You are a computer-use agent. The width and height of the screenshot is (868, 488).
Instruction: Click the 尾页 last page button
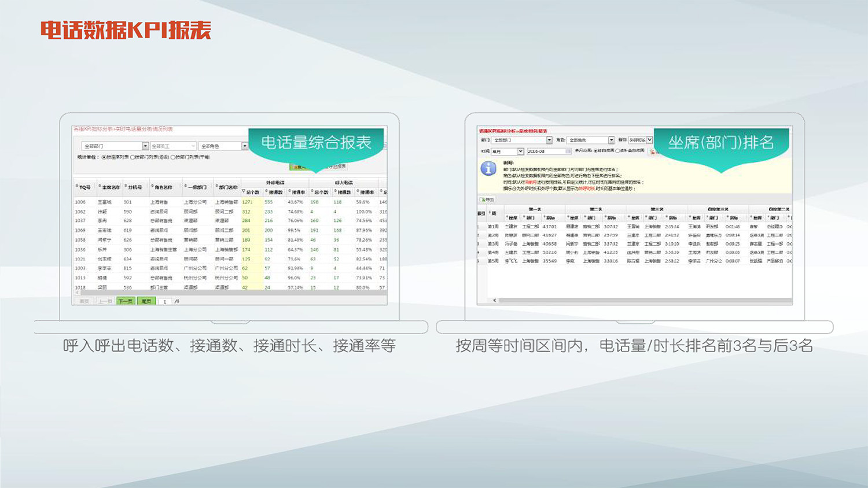[146, 300]
